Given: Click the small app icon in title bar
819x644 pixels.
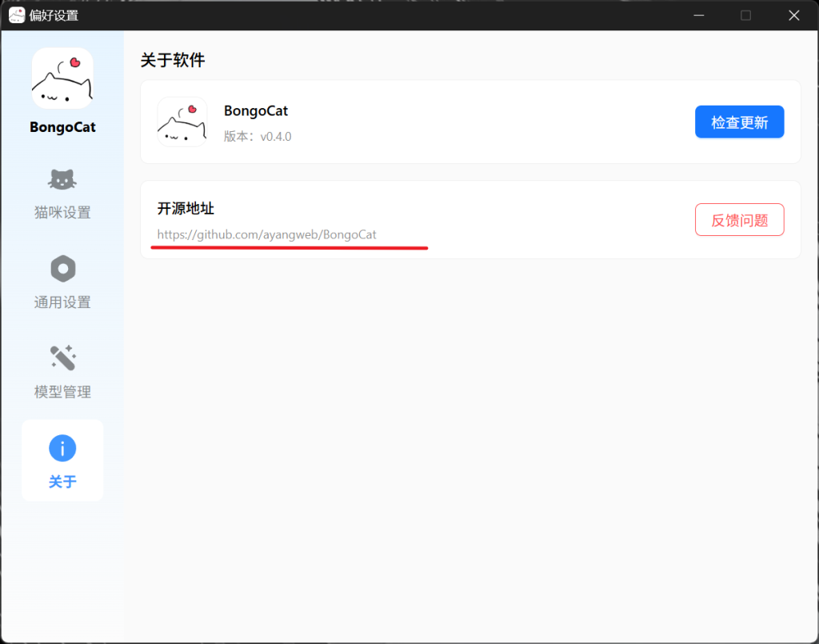Looking at the screenshot, I should tap(17, 15).
